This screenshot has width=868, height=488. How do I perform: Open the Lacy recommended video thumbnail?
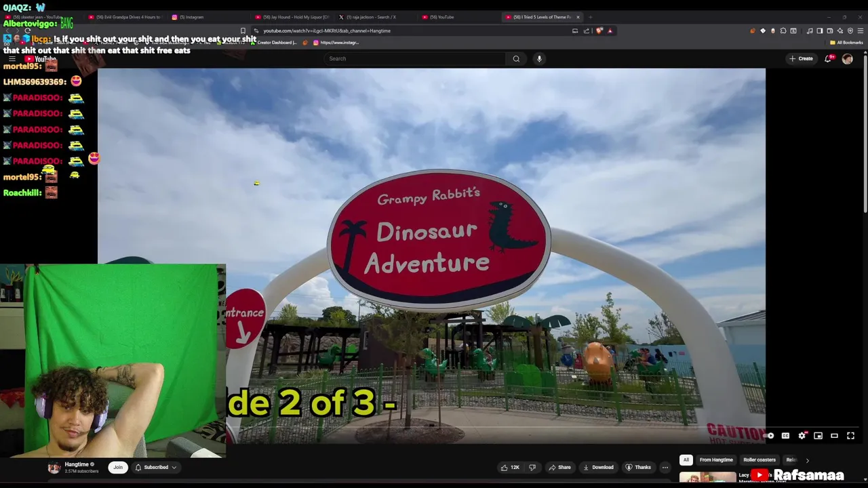[707, 477]
